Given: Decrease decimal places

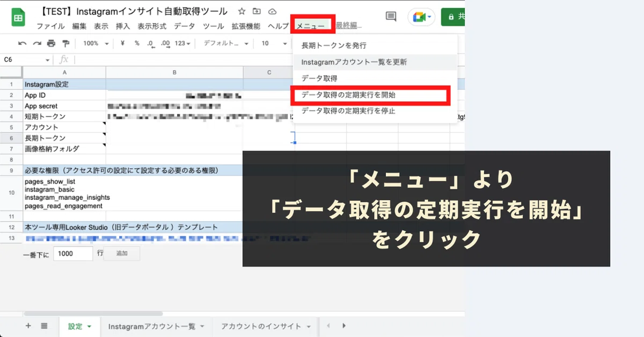Looking at the screenshot, I should [151, 43].
